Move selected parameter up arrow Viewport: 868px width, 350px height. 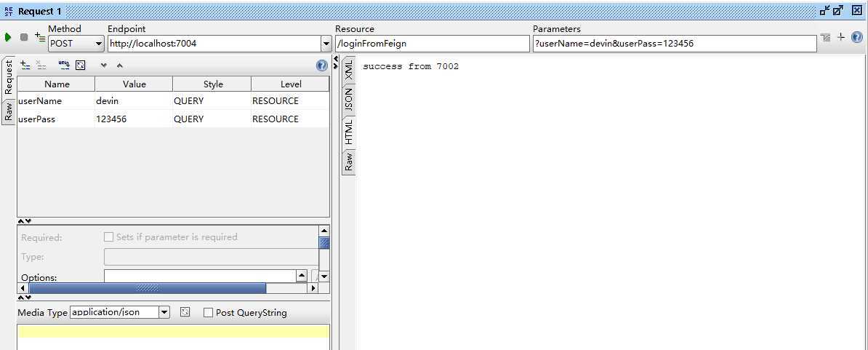click(119, 65)
